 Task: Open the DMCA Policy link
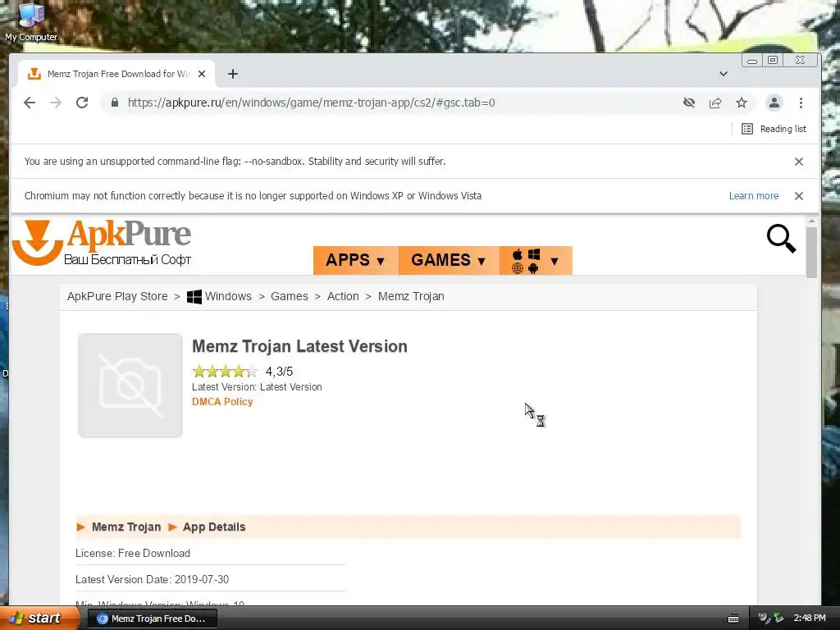(x=222, y=402)
